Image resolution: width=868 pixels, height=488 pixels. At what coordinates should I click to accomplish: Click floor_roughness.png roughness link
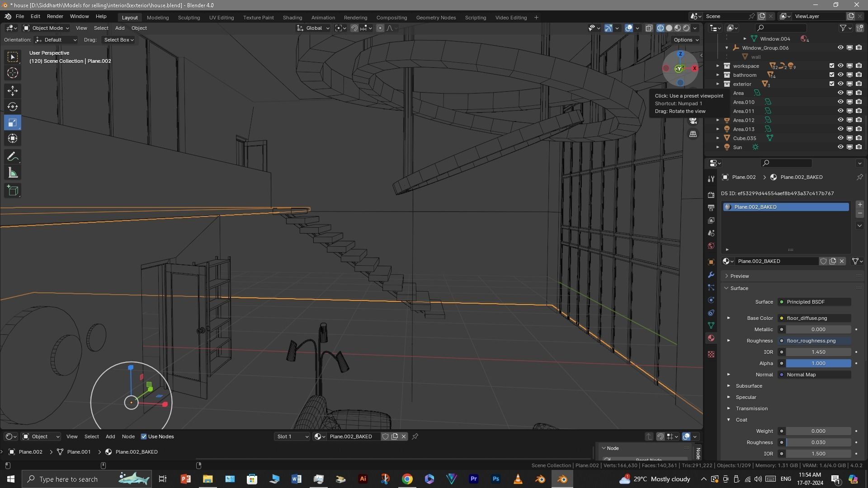[814, 341]
